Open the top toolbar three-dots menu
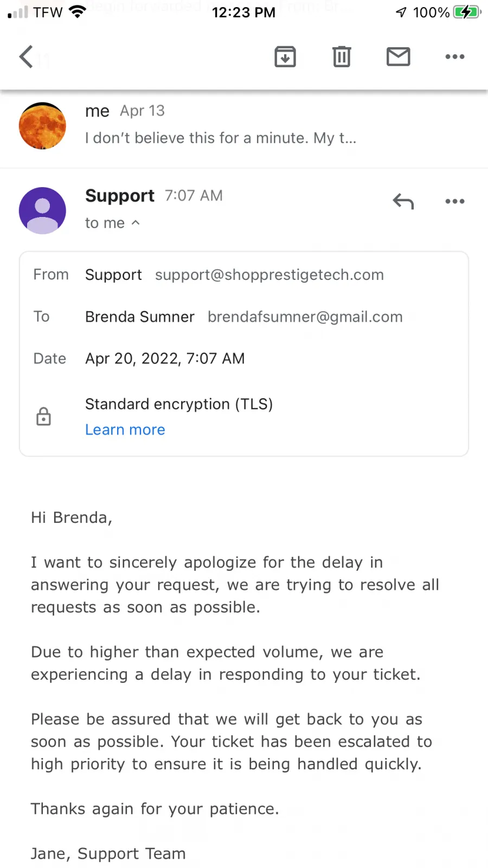The width and height of the screenshot is (488, 868). (x=454, y=56)
